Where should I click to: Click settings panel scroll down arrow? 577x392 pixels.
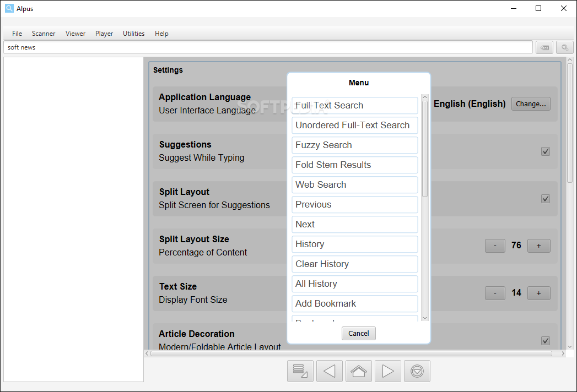pos(570,347)
